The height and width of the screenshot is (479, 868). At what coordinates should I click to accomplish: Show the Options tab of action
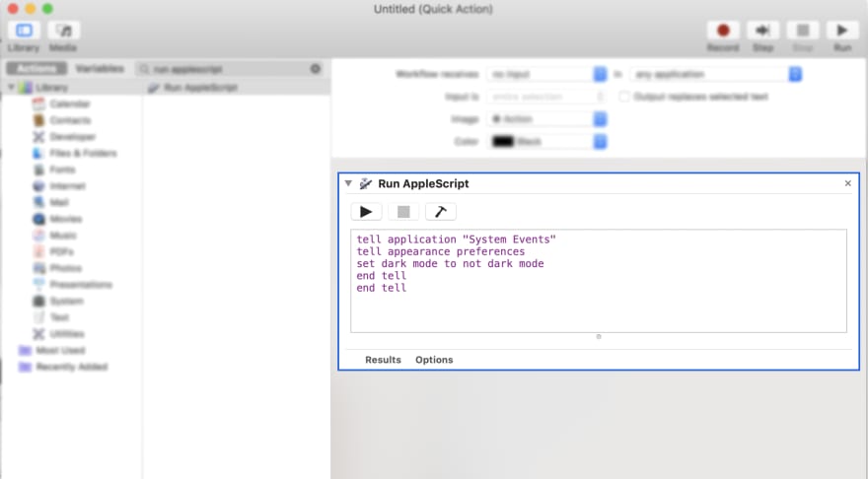tap(434, 360)
